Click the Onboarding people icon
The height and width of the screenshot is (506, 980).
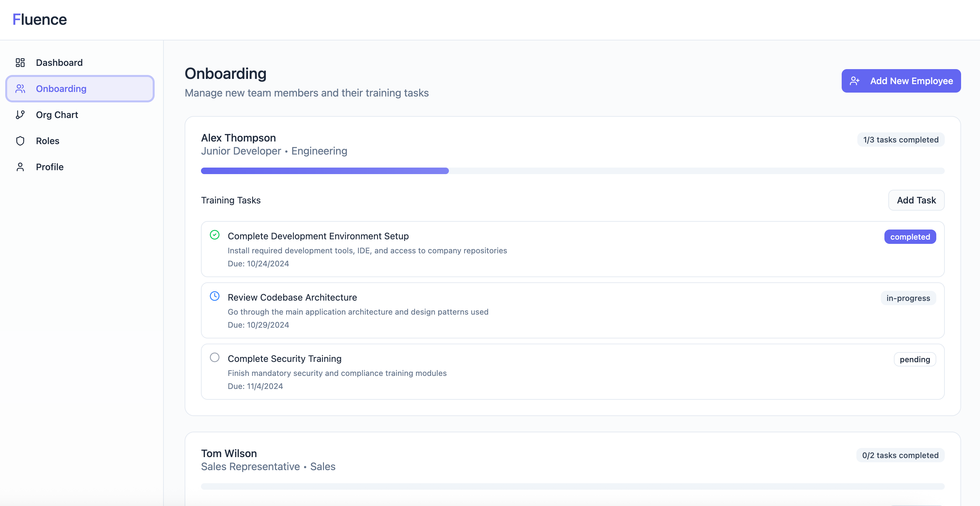(x=20, y=89)
